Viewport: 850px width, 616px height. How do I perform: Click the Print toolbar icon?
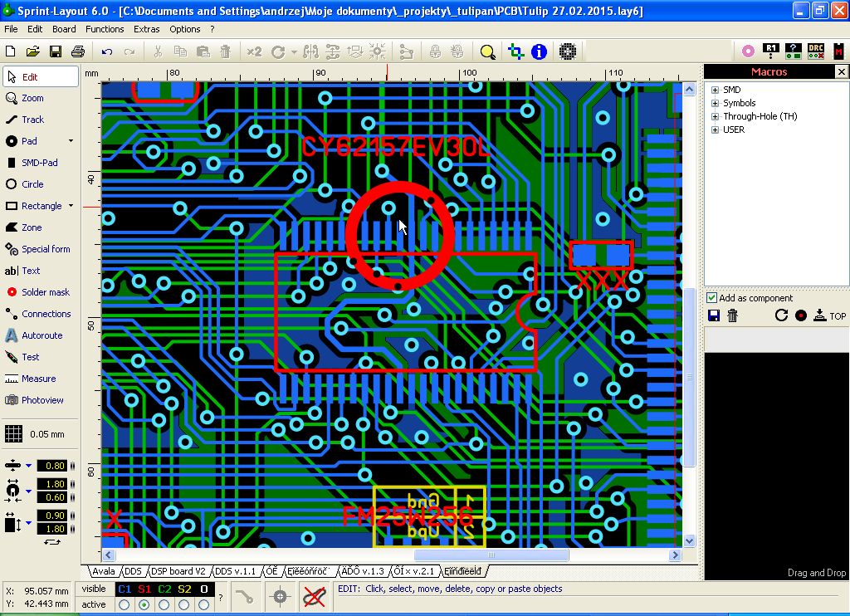click(77, 51)
